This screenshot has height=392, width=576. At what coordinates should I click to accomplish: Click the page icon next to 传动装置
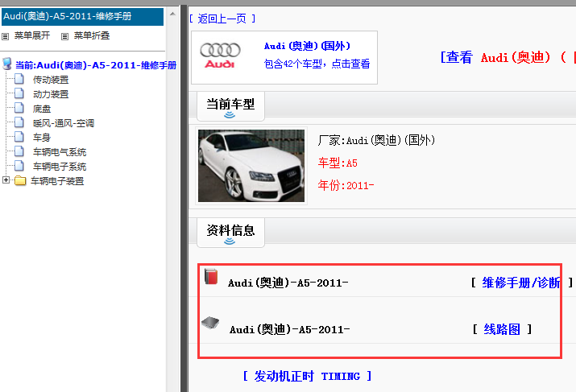(19, 79)
